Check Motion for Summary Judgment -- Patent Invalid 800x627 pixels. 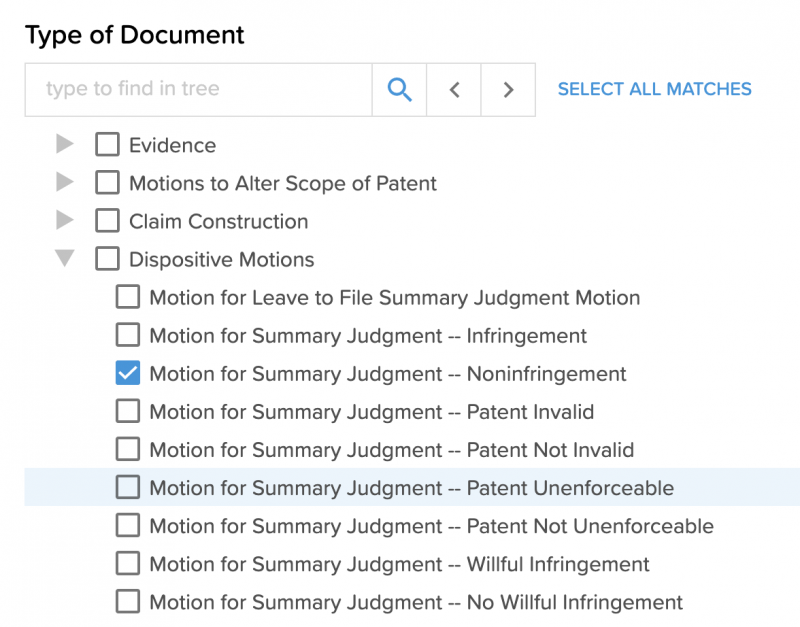[x=127, y=411]
